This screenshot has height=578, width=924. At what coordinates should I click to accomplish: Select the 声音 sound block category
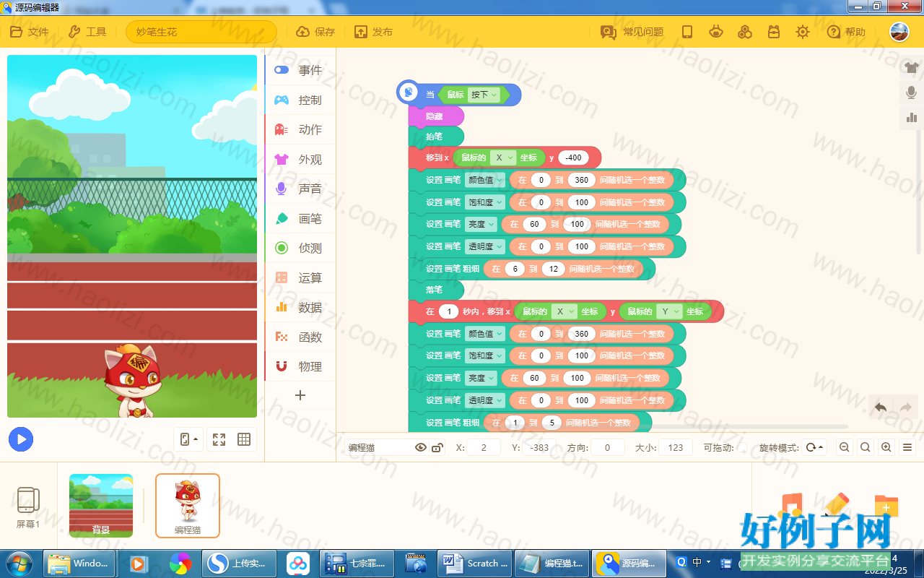(300, 189)
